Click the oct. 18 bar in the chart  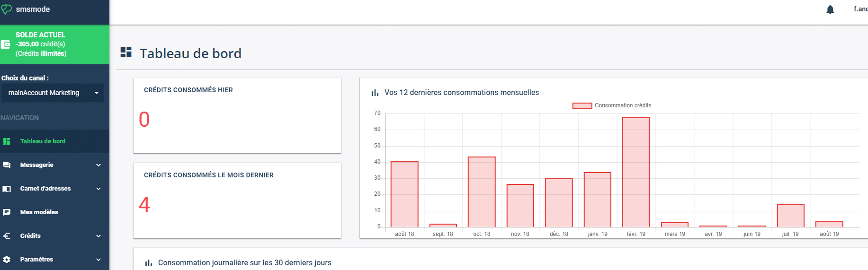pyautogui.click(x=482, y=192)
